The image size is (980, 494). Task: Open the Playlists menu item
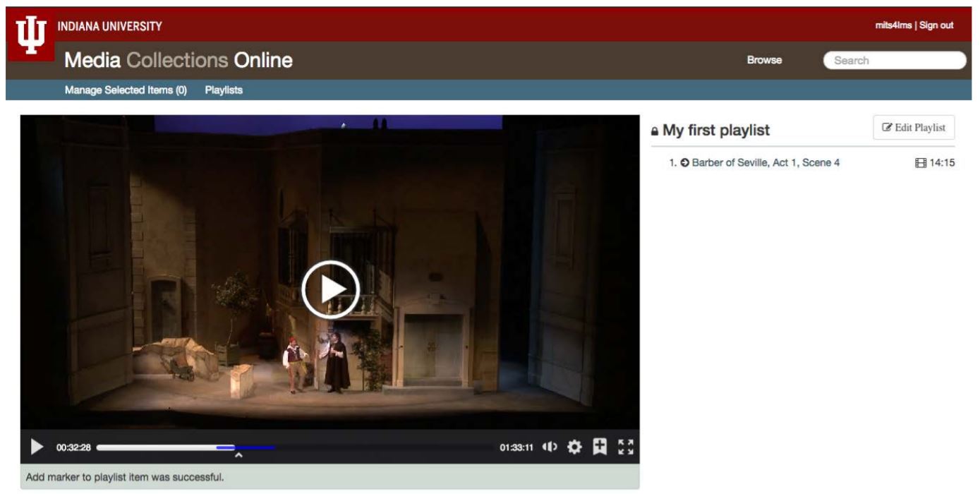224,90
